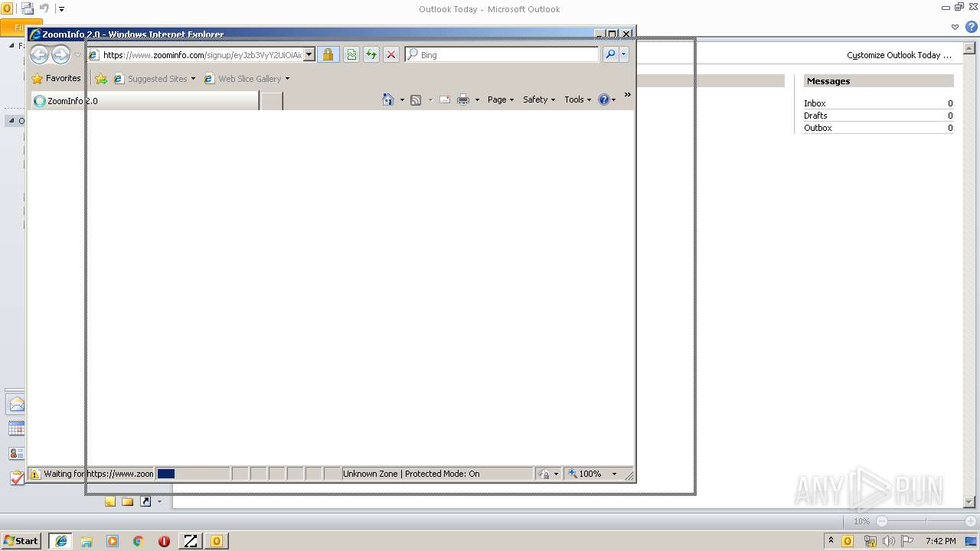Open Drafts in Outlook Messages
The height and width of the screenshot is (551, 980).
click(x=815, y=116)
